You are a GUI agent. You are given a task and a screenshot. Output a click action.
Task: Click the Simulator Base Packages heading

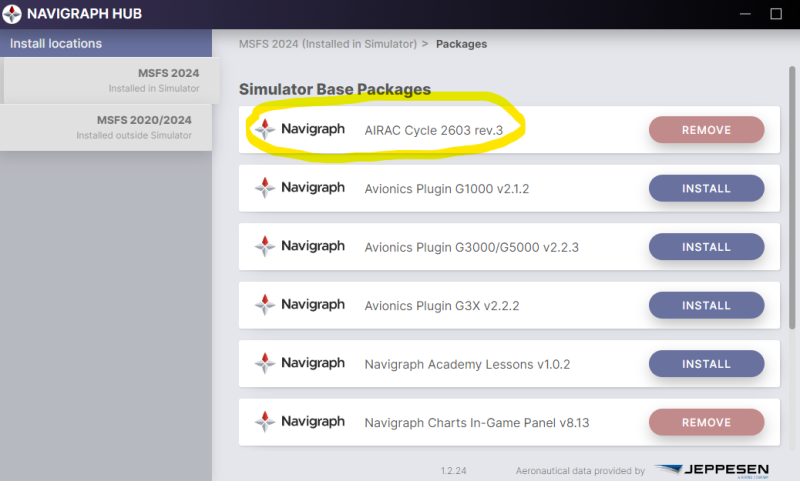click(x=335, y=89)
